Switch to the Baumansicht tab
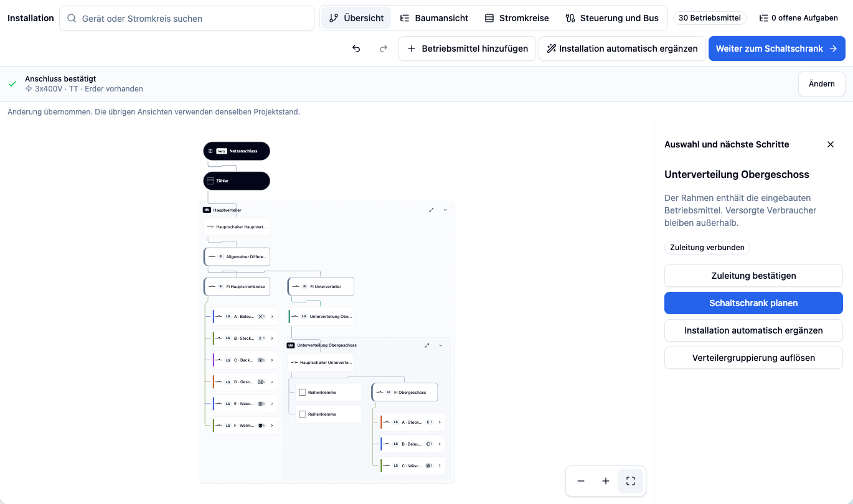Screen dimensions: 853x504 pos(434,18)
